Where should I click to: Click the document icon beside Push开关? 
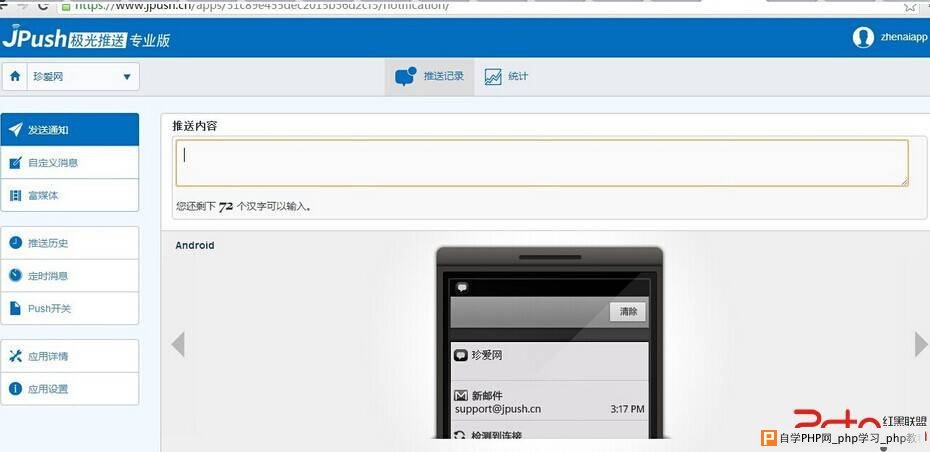(x=15, y=308)
